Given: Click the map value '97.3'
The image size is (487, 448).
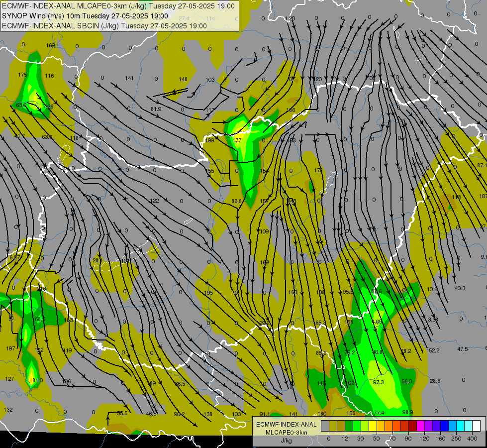Looking at the screenshot, I should coord(378,382).
